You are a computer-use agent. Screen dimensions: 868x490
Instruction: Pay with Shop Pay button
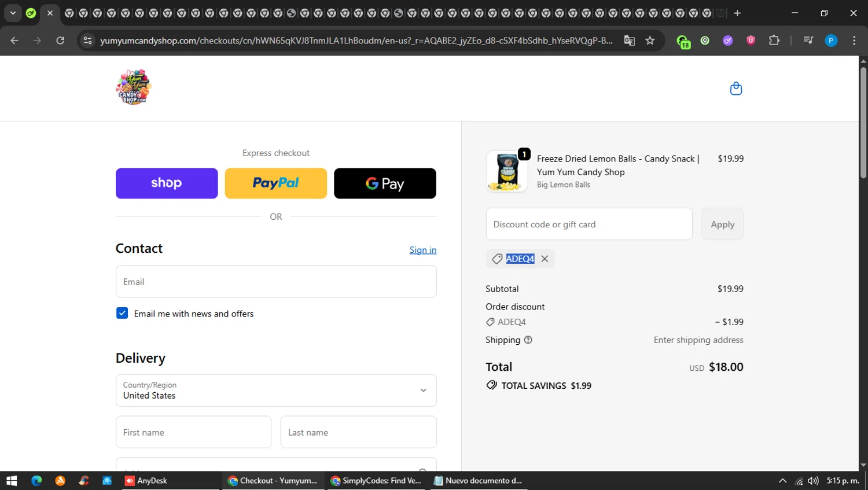pos(167,183)
